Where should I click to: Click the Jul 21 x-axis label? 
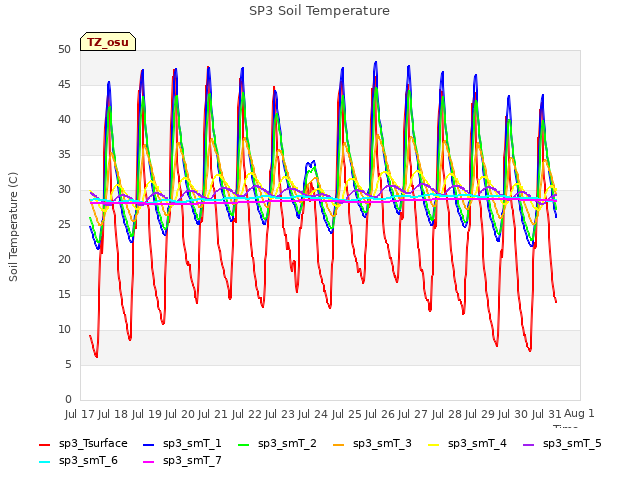213,414
